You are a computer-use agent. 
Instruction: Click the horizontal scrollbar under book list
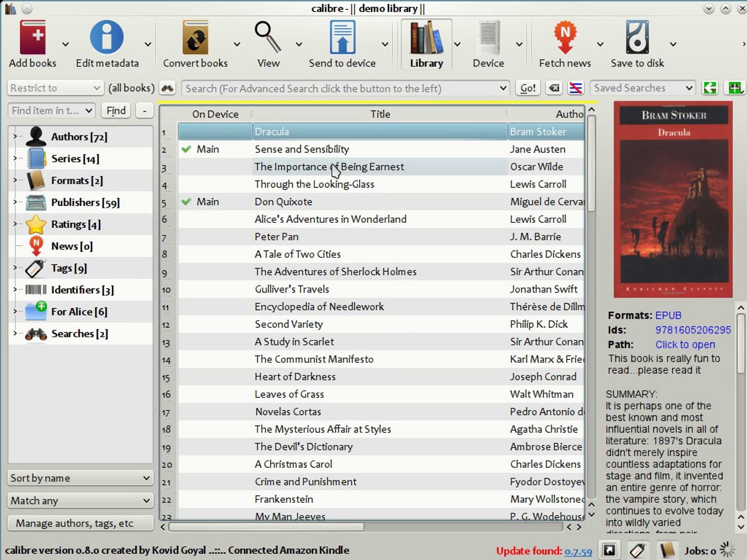(x=266, y=527)
